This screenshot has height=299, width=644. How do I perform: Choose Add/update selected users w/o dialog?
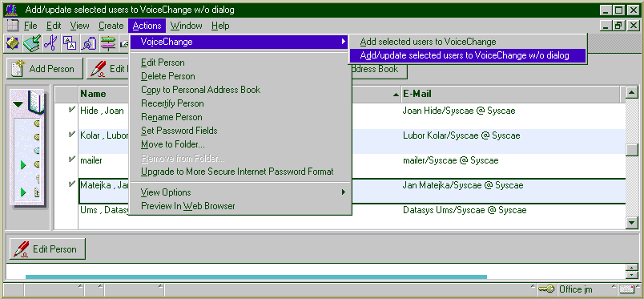pos(468,55)
